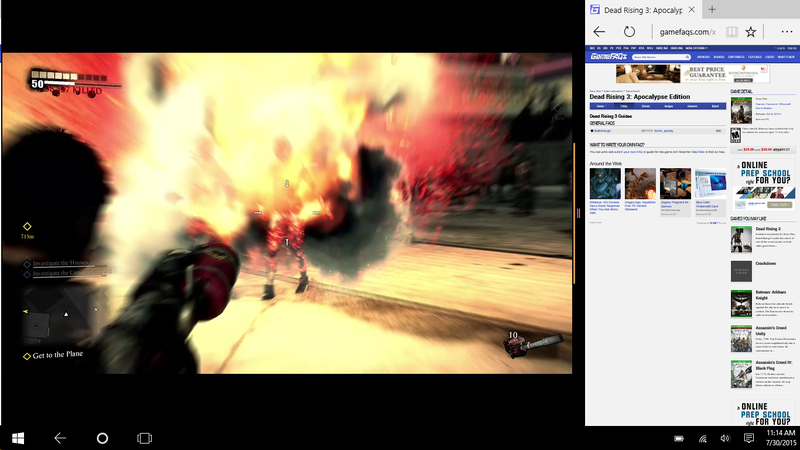Image resolution: width=800 pixels, height=450 pixels.
Task: Open Boards in GameFAQs navigation
Action: (719, 57)
